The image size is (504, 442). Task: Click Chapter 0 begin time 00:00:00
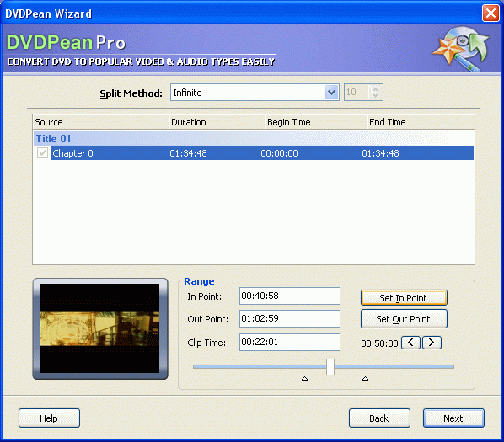279,153
